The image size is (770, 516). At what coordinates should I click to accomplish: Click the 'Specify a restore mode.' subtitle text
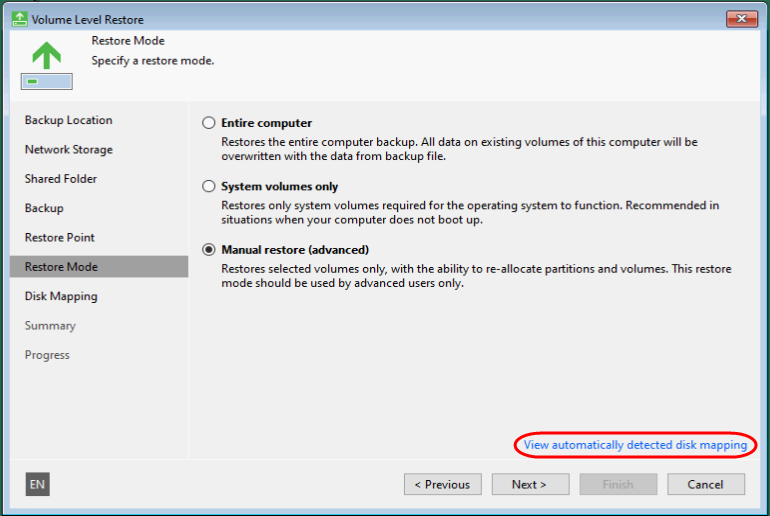153,61
